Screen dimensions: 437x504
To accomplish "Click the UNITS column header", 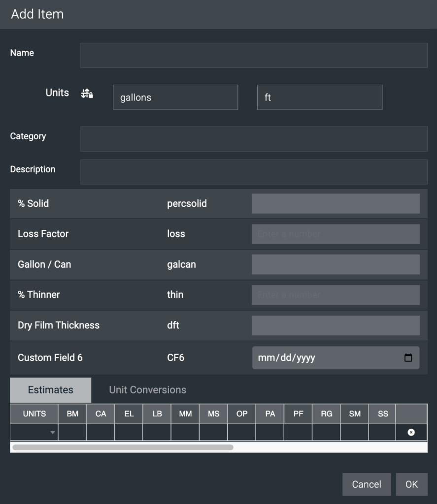I will click(34, 413).
